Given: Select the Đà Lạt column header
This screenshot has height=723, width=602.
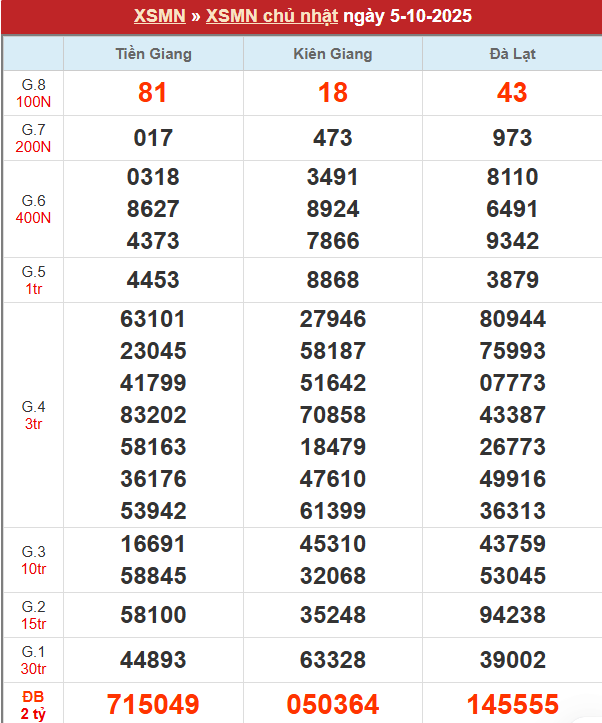Looking at the screenshot, I should pos(512,54).
